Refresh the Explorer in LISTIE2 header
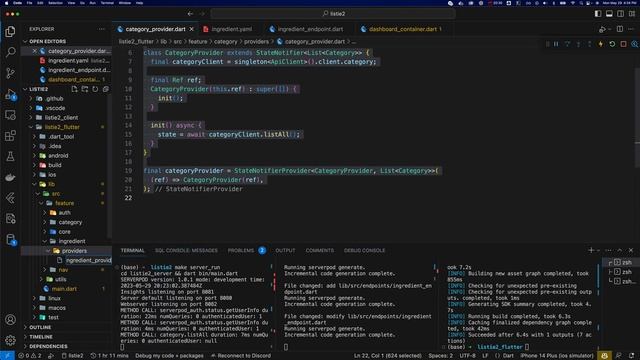Viewport: 640px width, 360px height. 95,89
